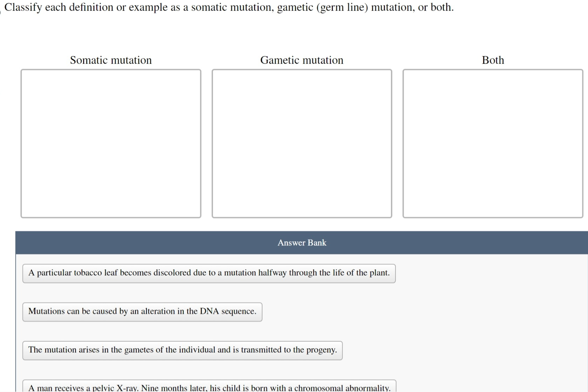588x392 pixels.
Task: Click inside the Gametic mutation box
Action: pyautogui.click(x=302, y=143)
